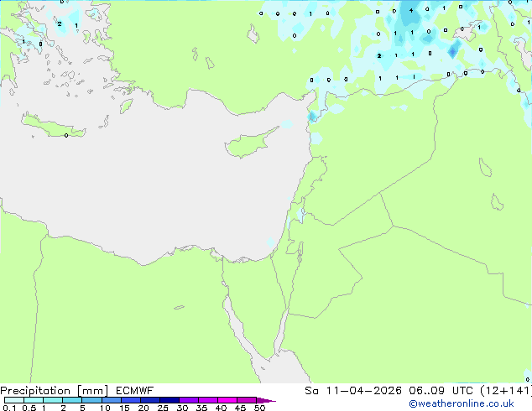
Task: Click the 0.5–1 mm legend color box
Action: [34, 400]
